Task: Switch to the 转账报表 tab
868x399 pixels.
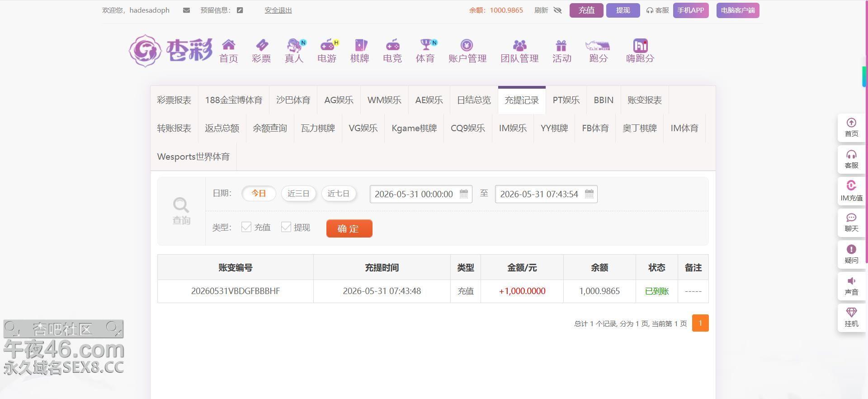Action: click(174, 128)
